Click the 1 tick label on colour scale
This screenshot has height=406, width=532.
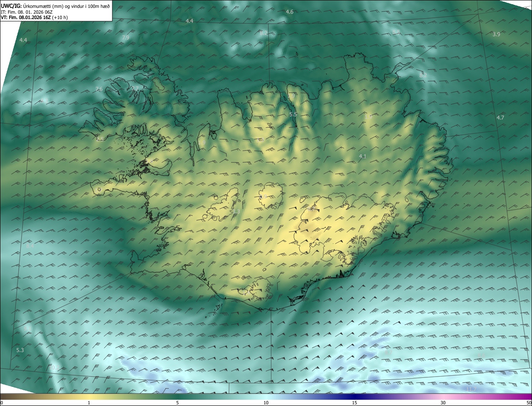(x=89, y=403)
